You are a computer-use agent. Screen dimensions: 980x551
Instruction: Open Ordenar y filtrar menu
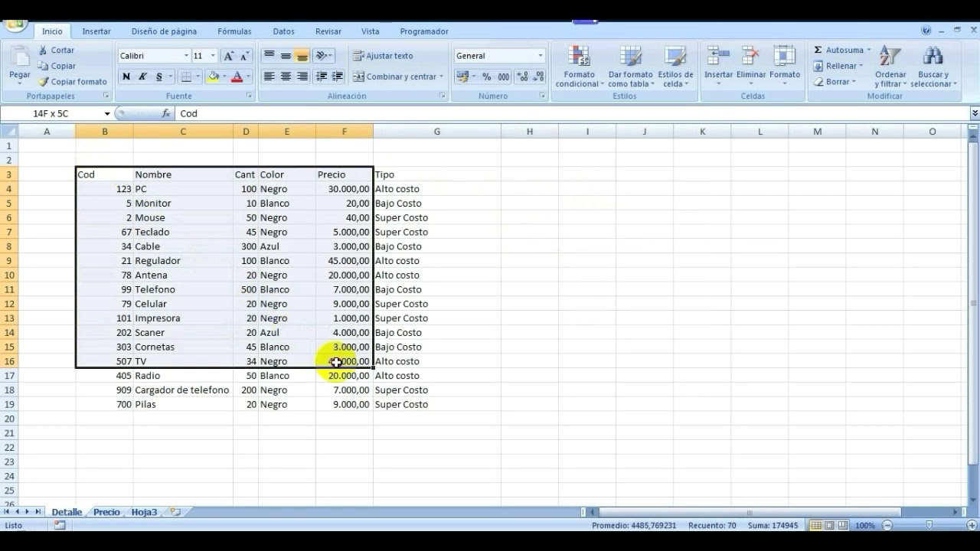coord(890,67)
